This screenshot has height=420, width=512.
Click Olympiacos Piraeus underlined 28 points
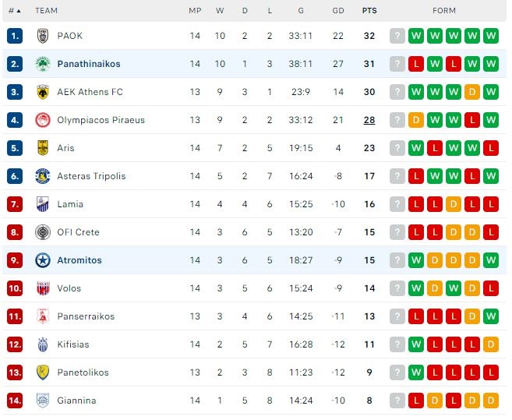(369, 120)
